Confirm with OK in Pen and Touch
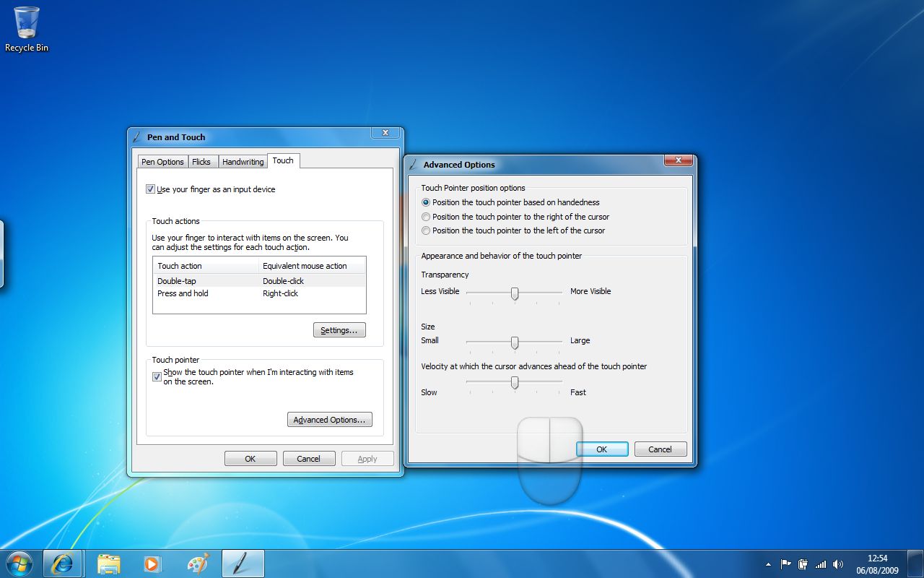The width and height of the screenshot is (924, 578). (250, 459)
